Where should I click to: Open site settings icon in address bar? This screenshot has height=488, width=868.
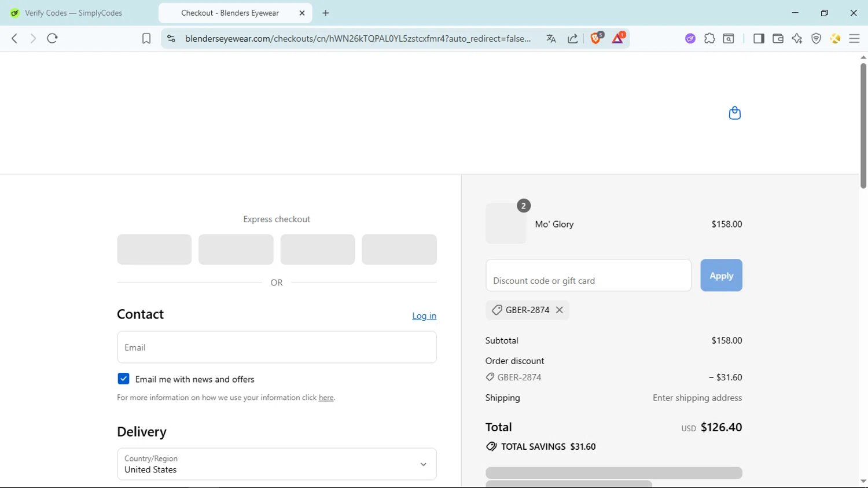[x=171, y=38]
